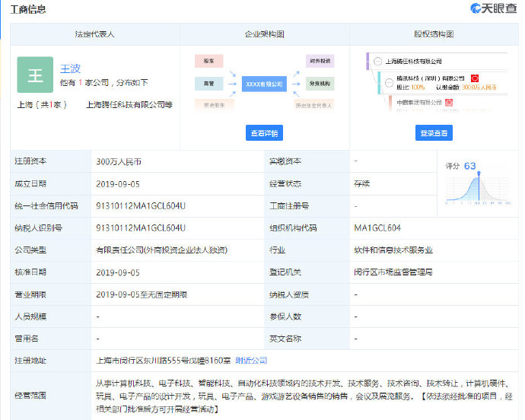Image resolution: width=525 pixels, height=420 pixels.
Task: Click the 评分 63 score chart
Action: tap(478, 183)
